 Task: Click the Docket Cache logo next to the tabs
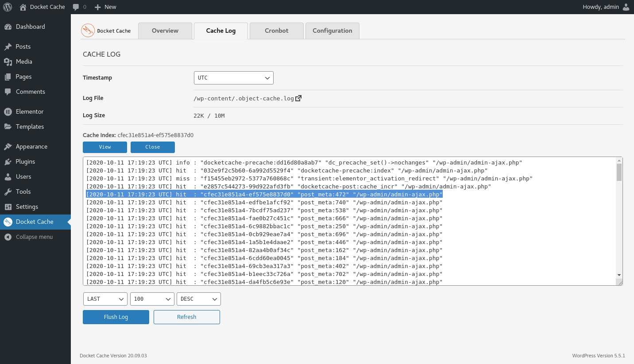point(87,31)
